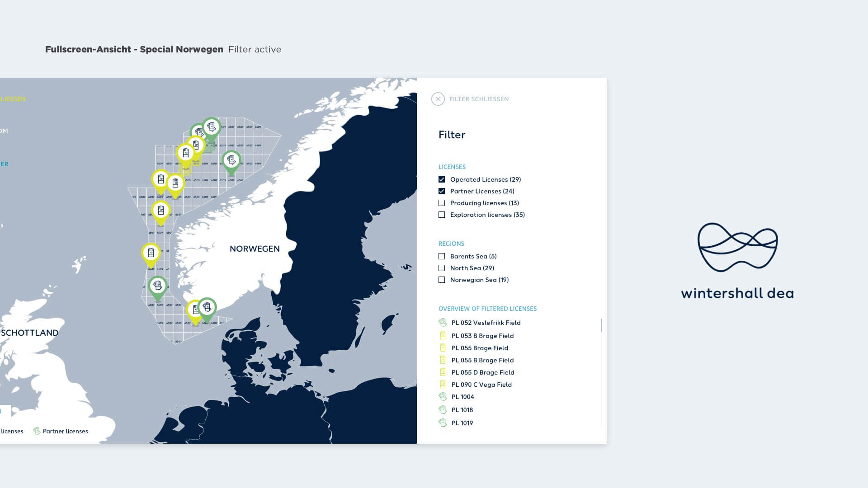The image size is (868, 488).
Task: Click the partner icon beside PL 1019
Action: 443,422
